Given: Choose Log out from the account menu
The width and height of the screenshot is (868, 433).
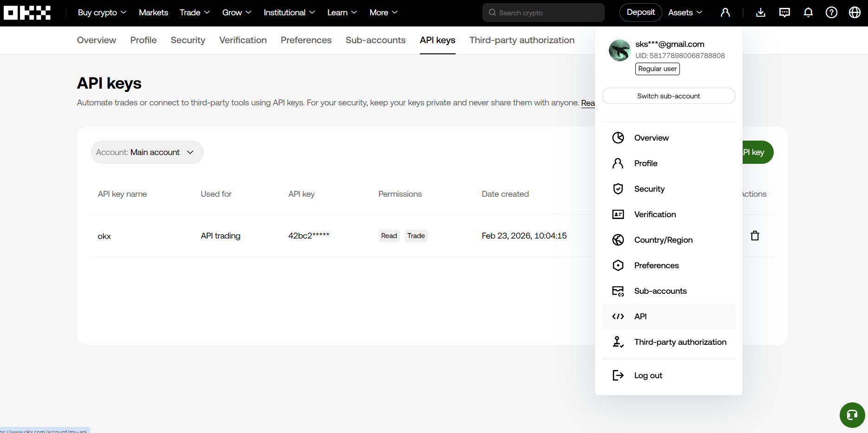Looking at the screenshot, I should coord(648,375).
